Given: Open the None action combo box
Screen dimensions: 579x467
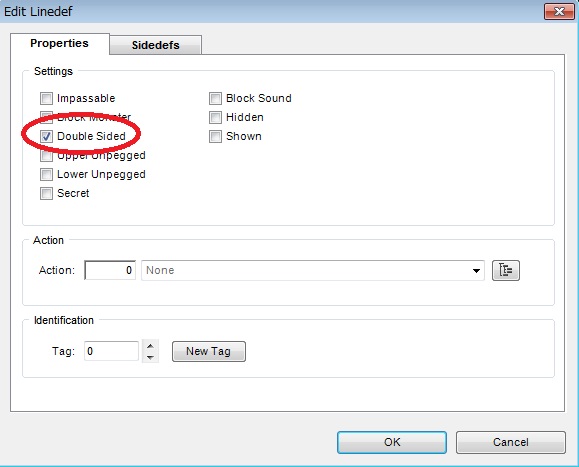Looking at the screenshot, I should tap(313, 270).
